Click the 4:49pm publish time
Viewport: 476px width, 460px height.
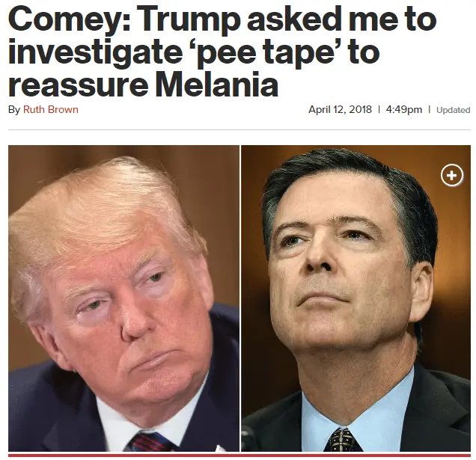[405, 109]
